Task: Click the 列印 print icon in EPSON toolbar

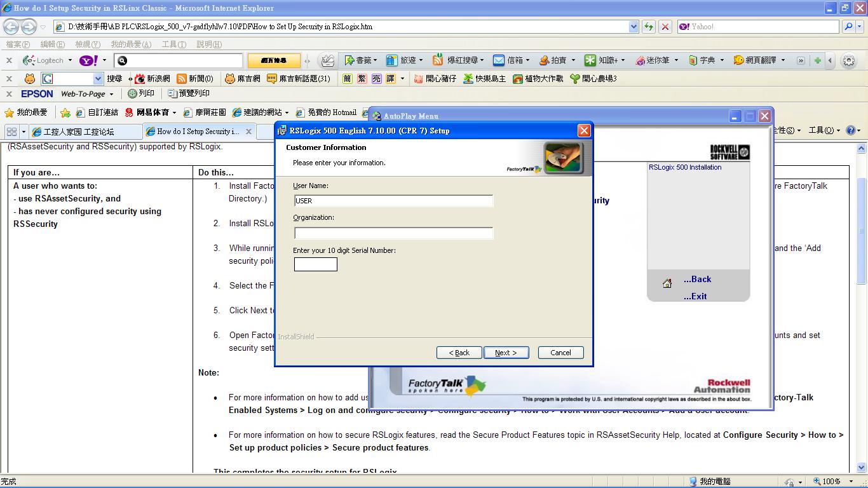Action: (x=133, y=93)
